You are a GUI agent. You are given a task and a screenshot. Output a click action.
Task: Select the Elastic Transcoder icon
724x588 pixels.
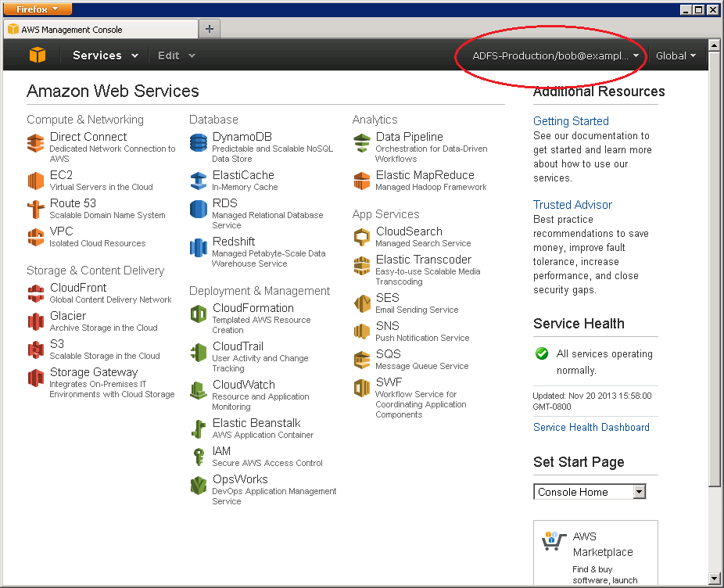click(361, 266)
